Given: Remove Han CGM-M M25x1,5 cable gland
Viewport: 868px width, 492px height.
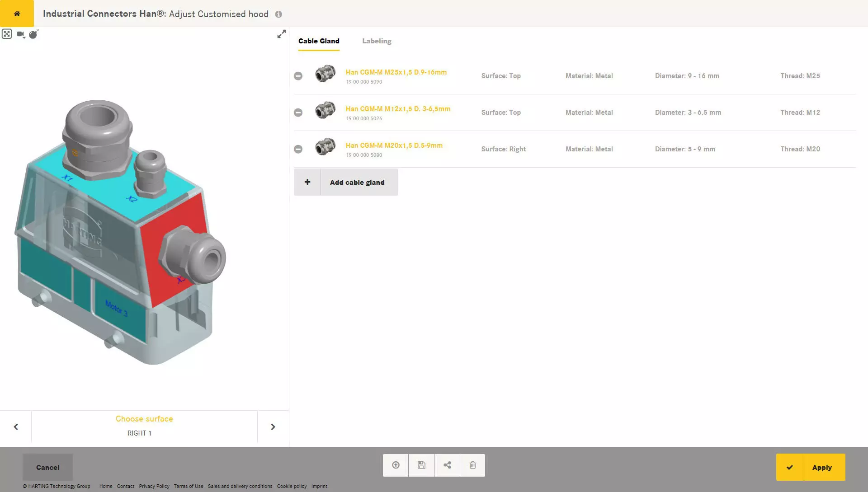Looking at the screenshot, I should (x=298, y=75).
